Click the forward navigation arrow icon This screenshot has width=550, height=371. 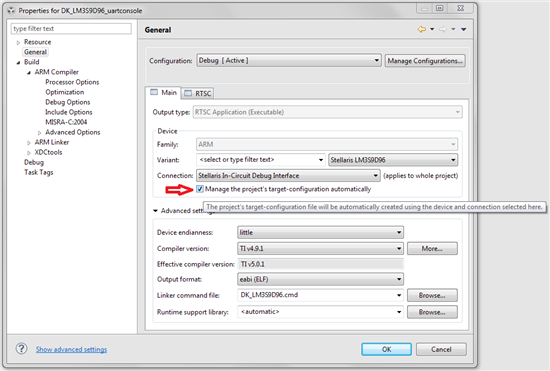coord(443,29)
